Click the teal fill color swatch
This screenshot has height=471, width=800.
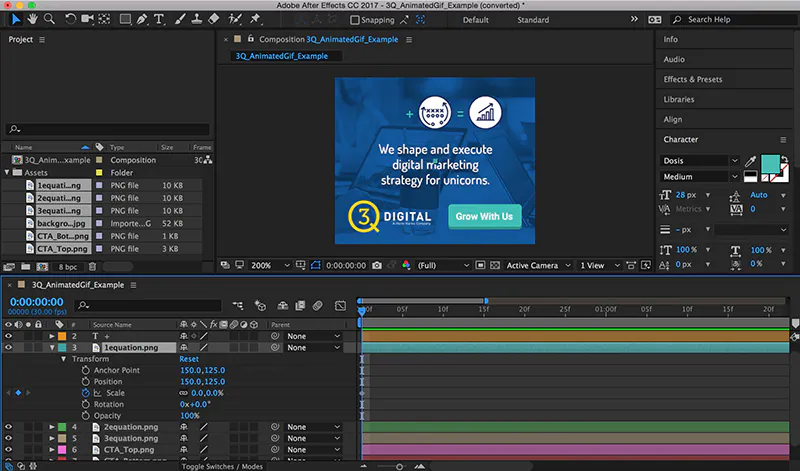point(772,162)
